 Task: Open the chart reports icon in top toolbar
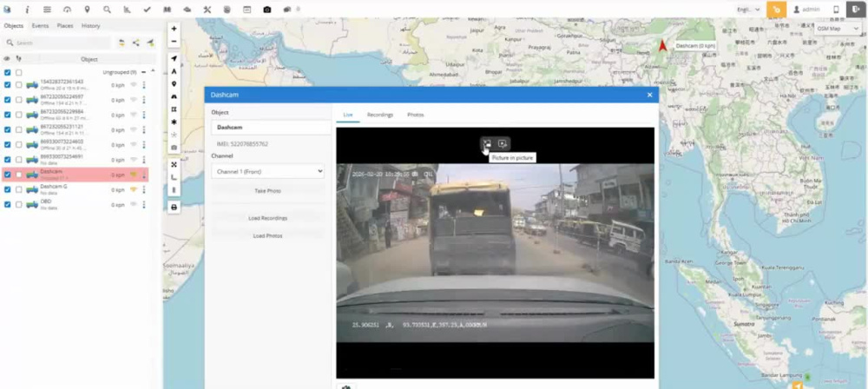(x=127, y=10)
